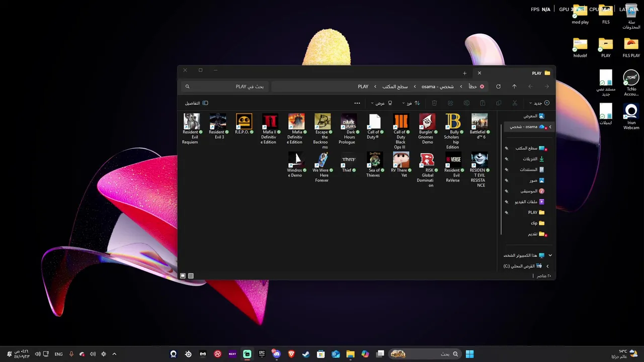This screenshot has width=644, height=362.
Task: Open المستندات (Documents) in sidebar
Action: [x=532, y=169]
